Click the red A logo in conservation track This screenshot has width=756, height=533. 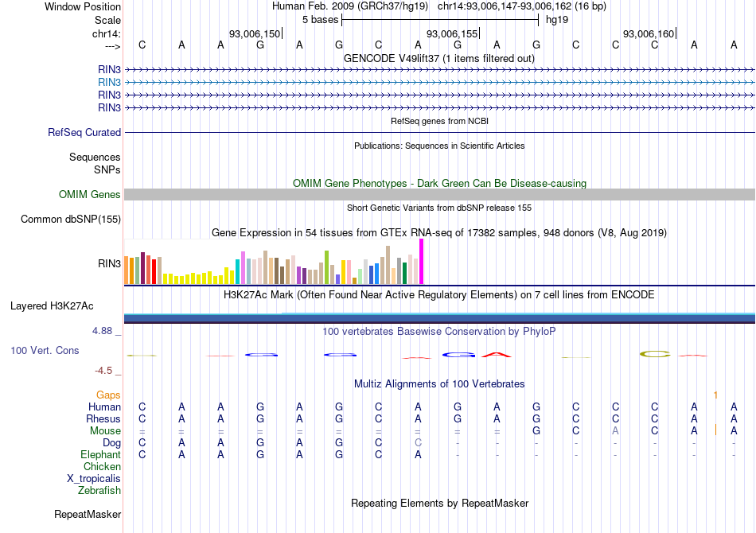(x=496, y=355)
